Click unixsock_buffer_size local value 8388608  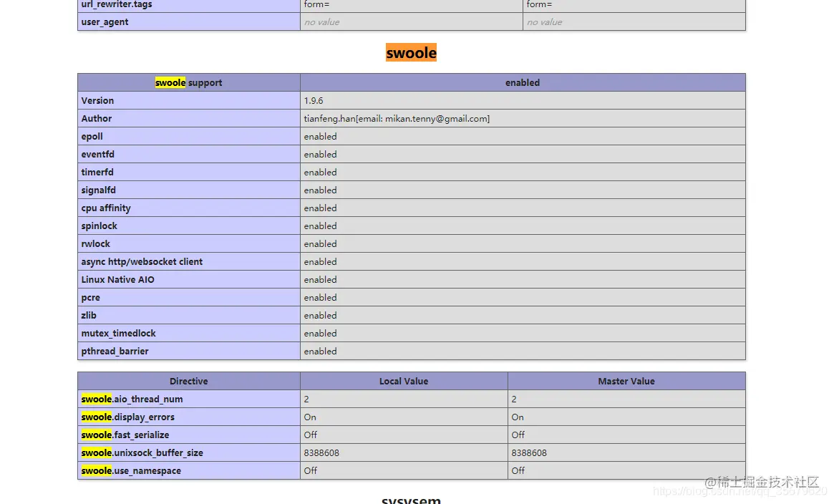tap(321, 453)
